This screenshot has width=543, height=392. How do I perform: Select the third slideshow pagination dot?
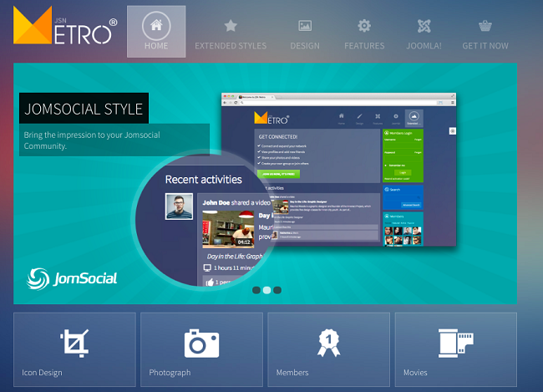click(x=277, y=290)
